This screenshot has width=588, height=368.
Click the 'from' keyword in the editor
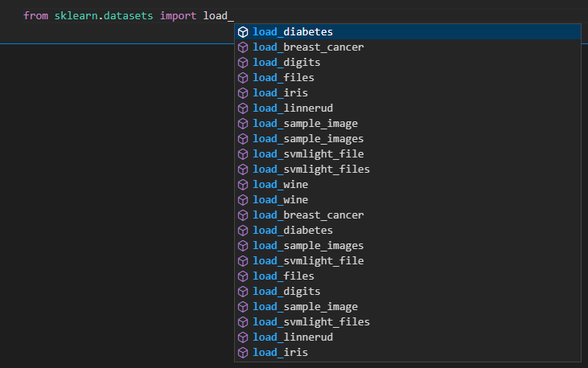click(35, 16)
